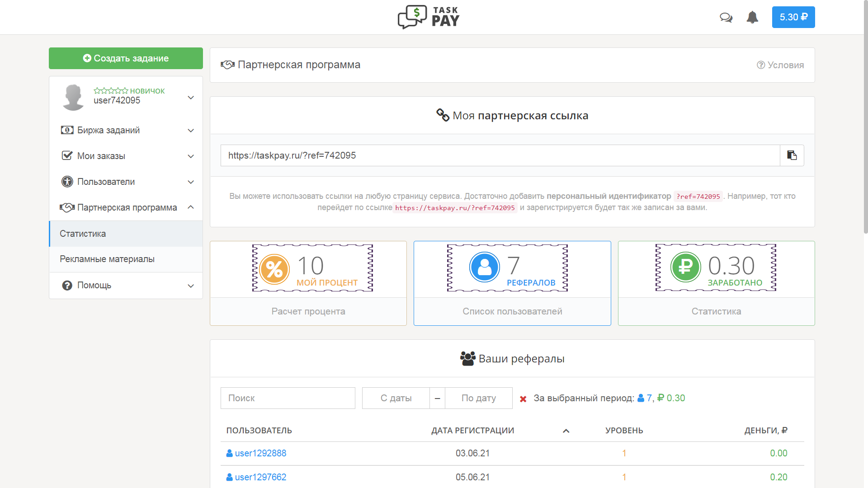This screenshot has width=868, height=488.
Task: Click the user icon on Рефералов card
Action: point(485,267)
